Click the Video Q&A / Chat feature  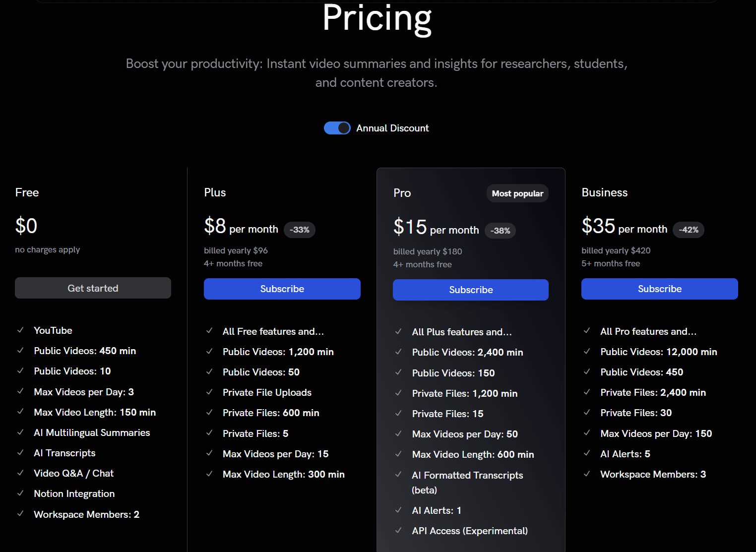[73, 473]
